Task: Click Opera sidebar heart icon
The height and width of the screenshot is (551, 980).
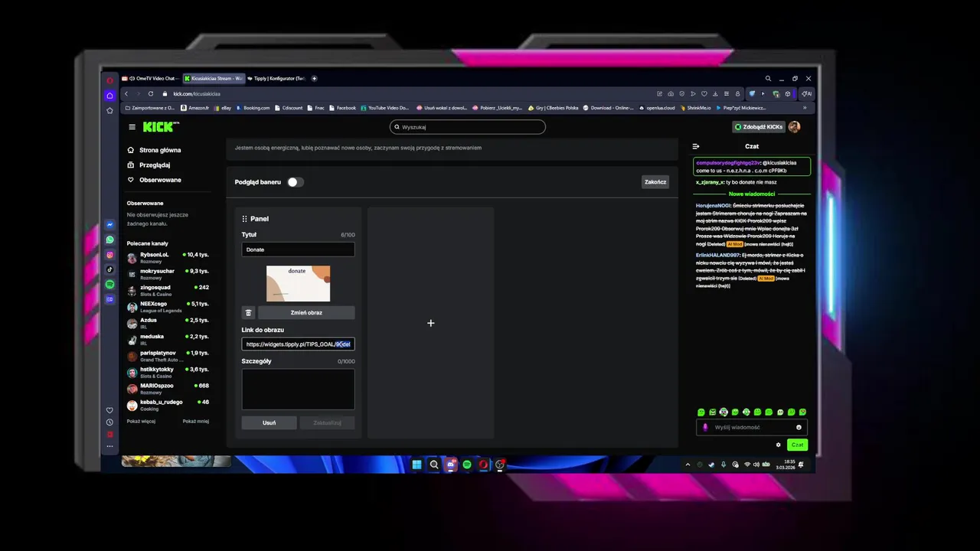Action: pos(109,410)
